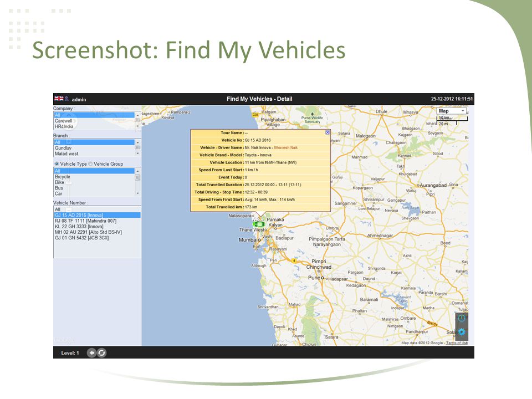Click scroll up arrow of Branch list

click(137, 142)
